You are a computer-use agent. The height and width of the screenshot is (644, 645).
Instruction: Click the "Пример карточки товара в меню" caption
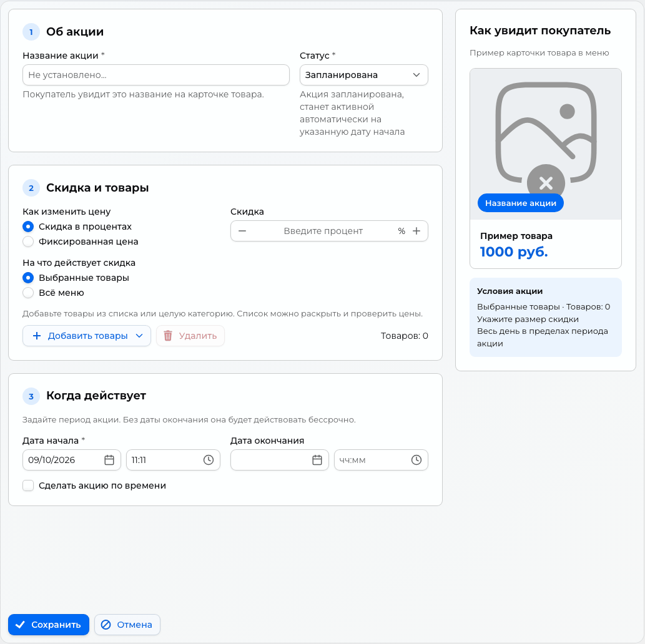tap(539, 52)
